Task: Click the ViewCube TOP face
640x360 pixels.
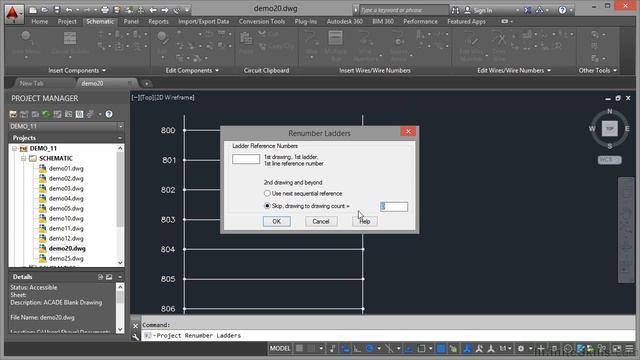Action: pyautogui.click(x=609, y=129)
